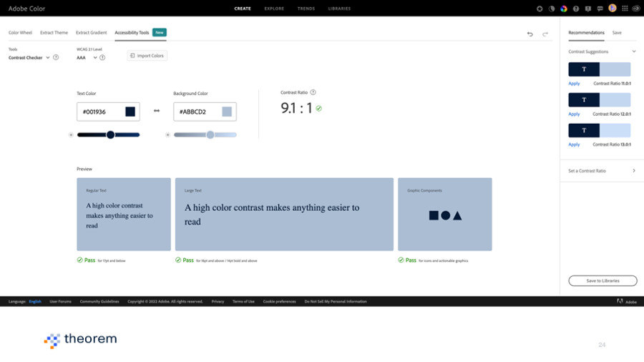
Task: Undo the last change
Action: click(530, 34)
